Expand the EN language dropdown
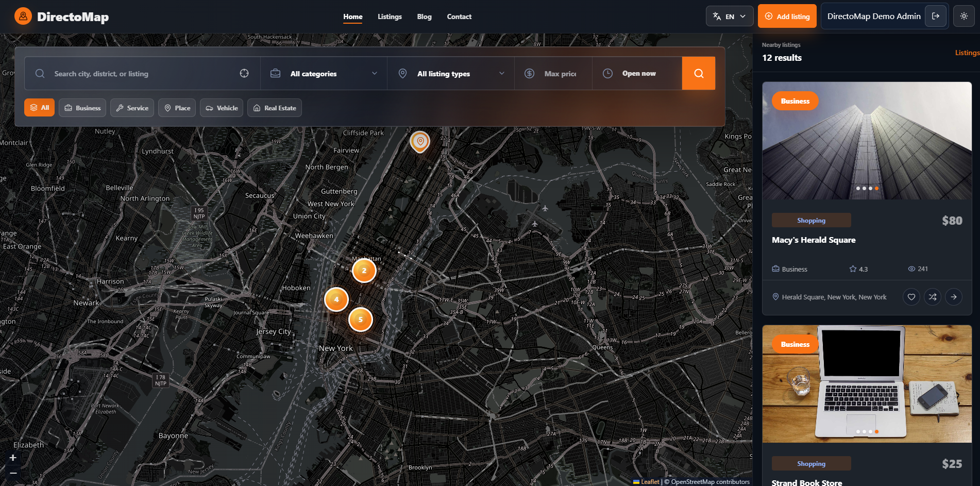Viewport: 980px width, 486px height. coord(730,16)
